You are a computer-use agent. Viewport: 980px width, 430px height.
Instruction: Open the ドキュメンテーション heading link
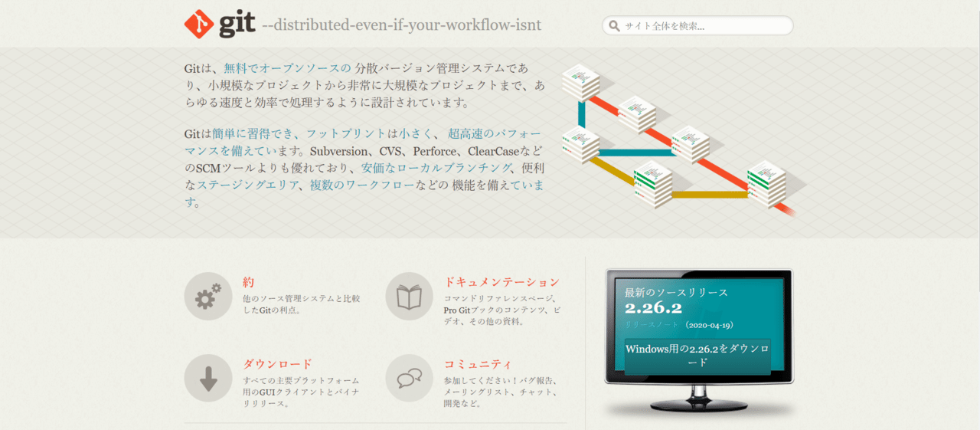point(501,282)
